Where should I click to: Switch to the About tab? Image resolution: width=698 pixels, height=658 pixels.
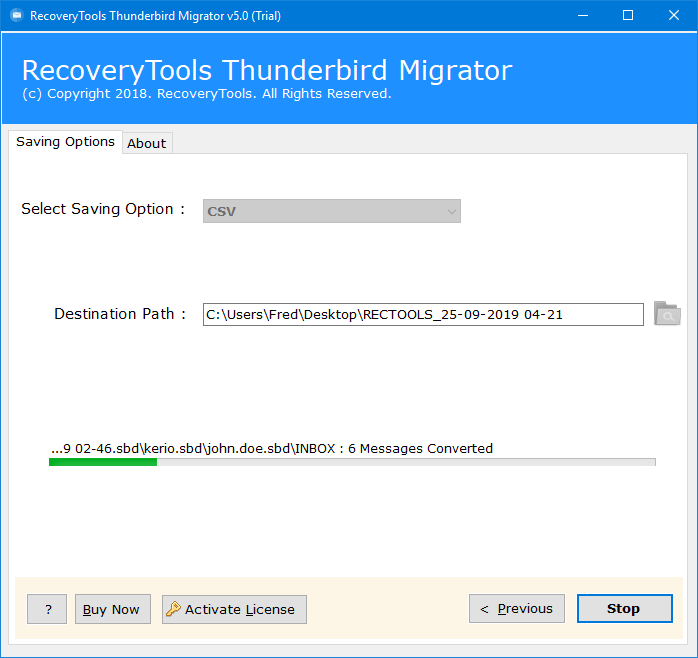(x=147, y=143)
